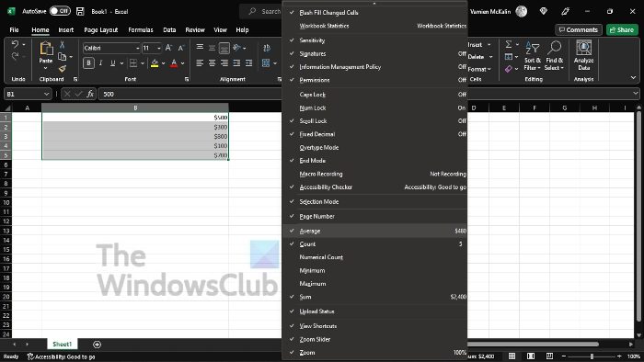Align text right

pos(224,63)
